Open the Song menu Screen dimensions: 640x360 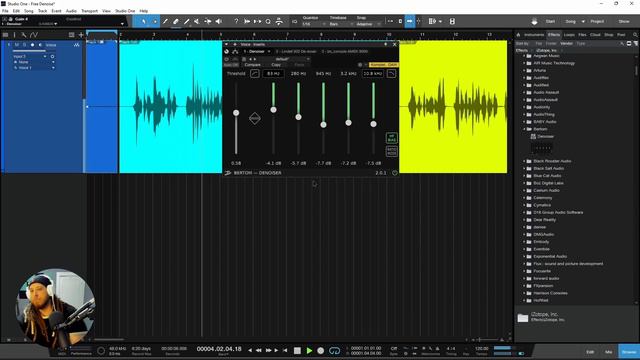point(29,11)
